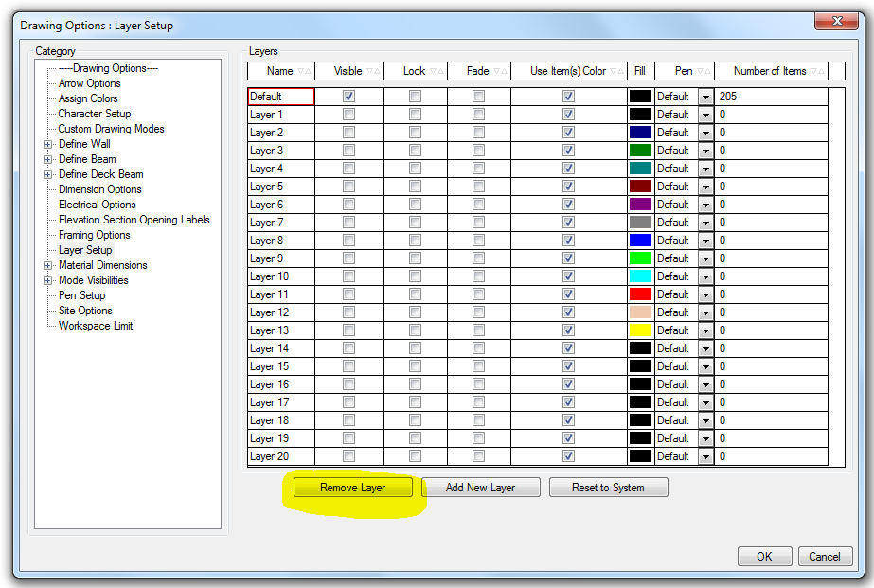Image resolution: width=874 pixels, height=588 pixels.
Task: Open the Pen dropdown for Default layer
Action: pyautogui.click(x=705, y=97)
